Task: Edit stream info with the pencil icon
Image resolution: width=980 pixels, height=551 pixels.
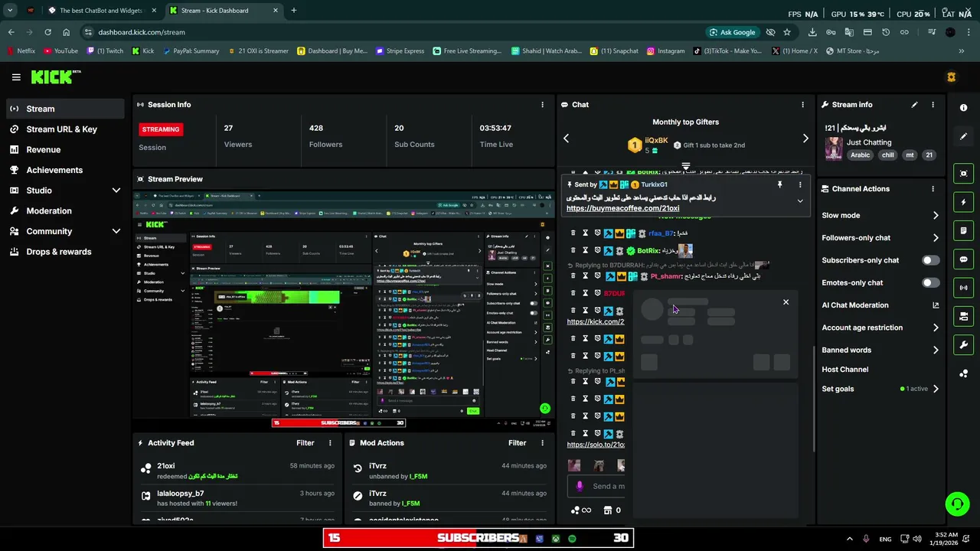Action: click(x=914, y=105)
